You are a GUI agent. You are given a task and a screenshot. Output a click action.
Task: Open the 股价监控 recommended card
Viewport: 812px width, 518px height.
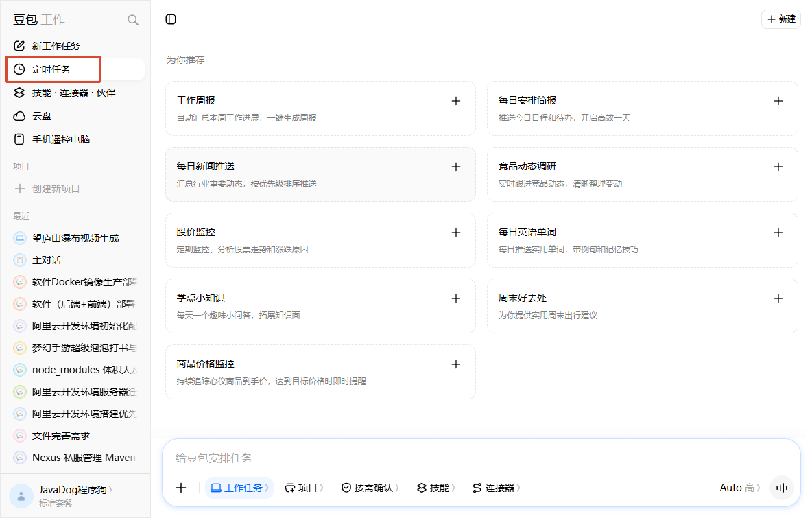point(320,240)
